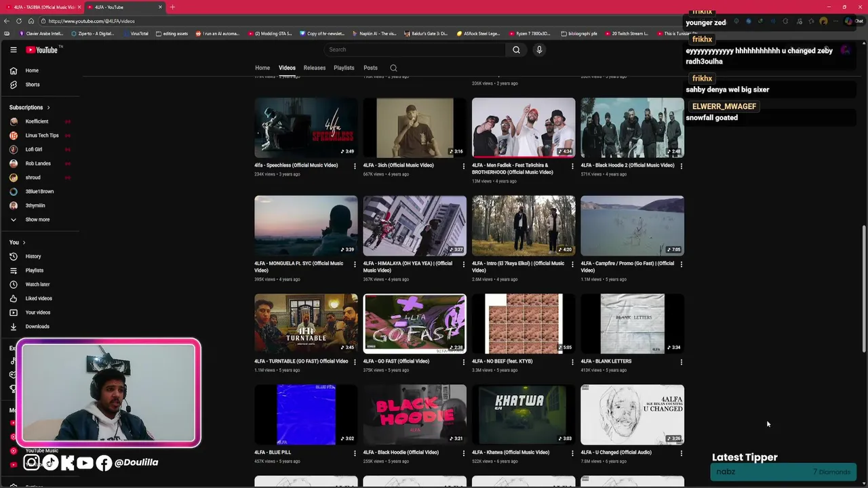
Task: Switch to the channel Home tab
Action: 262,68
